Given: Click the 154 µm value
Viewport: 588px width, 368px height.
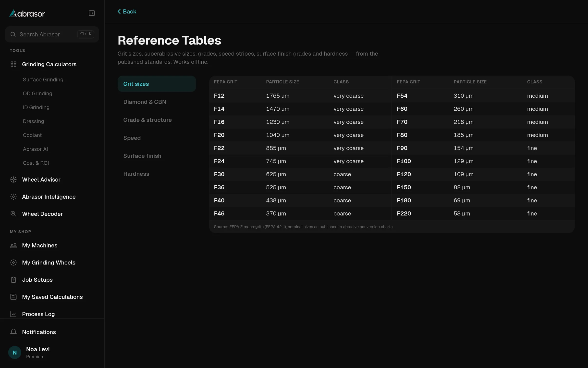Looking at the screenshot, I should point(464,148).
